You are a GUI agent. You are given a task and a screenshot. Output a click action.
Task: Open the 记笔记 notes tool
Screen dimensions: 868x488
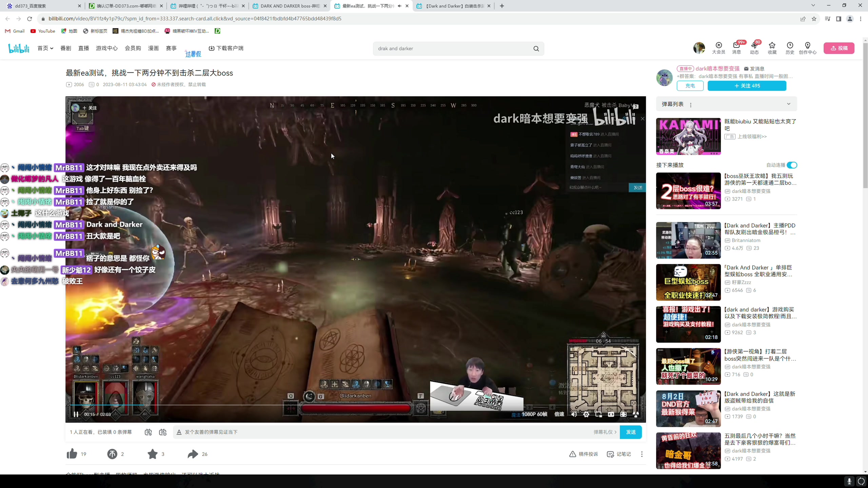click(x=619, y=454)
